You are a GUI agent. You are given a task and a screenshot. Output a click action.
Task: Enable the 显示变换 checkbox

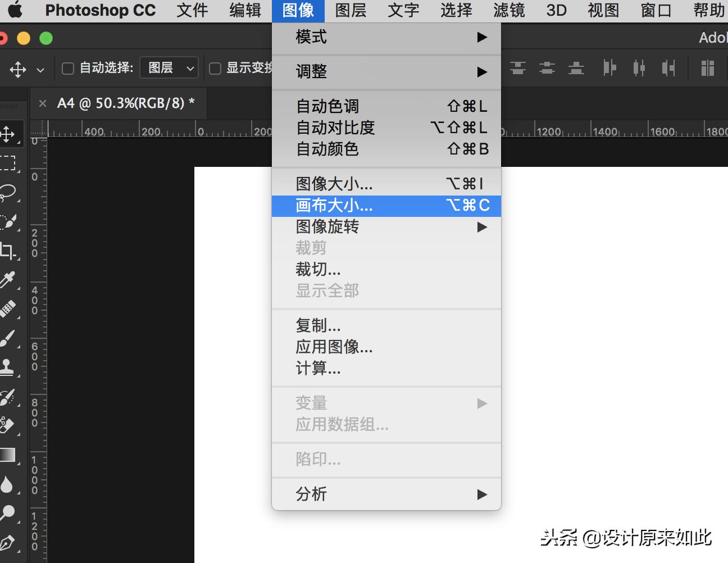215,67
